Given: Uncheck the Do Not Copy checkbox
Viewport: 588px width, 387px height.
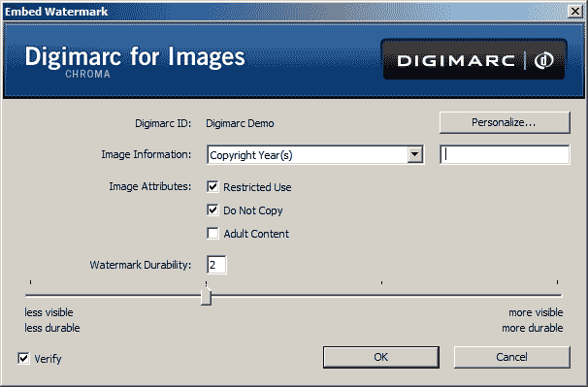Looking at the screenshot, I should point(212,210).
